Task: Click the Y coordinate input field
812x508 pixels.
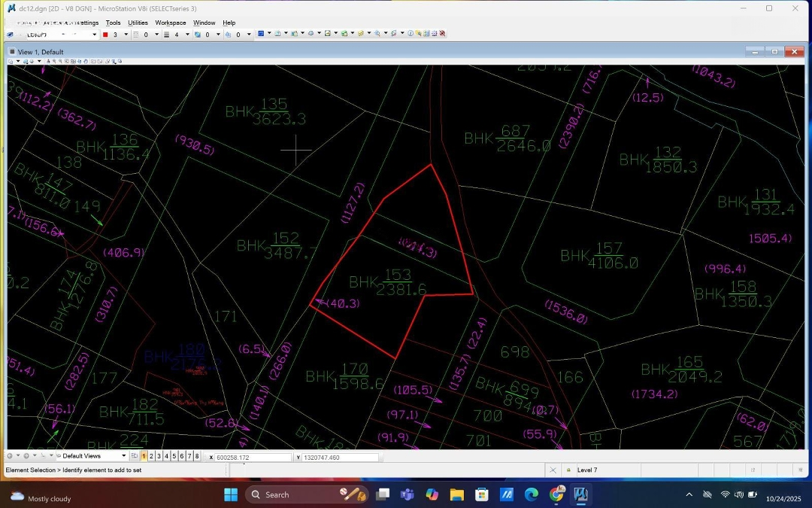Action: (340, 458)
